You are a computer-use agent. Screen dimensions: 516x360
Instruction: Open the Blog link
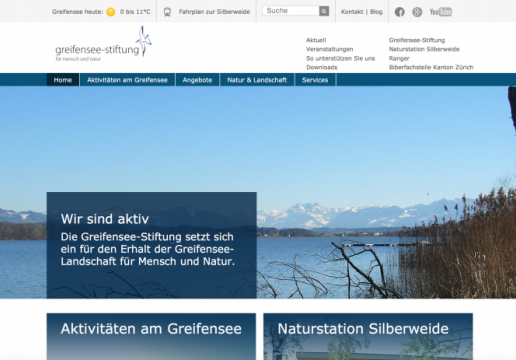[376, 12]
